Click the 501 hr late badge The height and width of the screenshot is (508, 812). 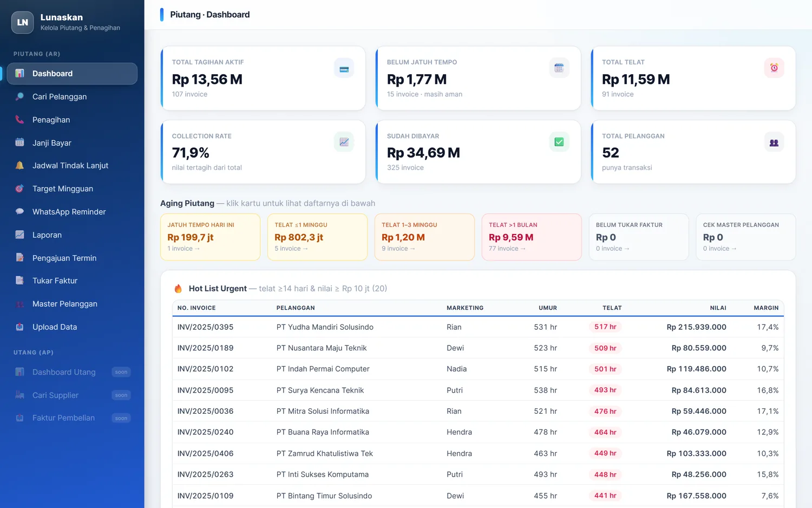coord(605,369)
